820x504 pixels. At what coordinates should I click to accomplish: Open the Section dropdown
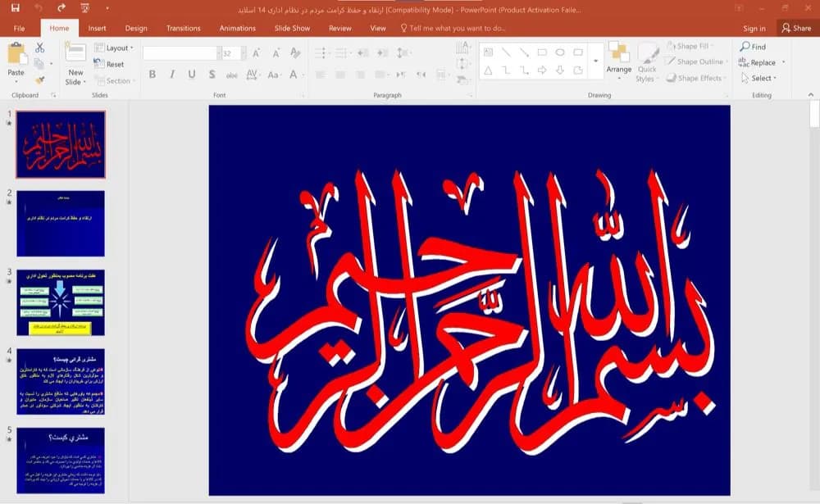115,80
